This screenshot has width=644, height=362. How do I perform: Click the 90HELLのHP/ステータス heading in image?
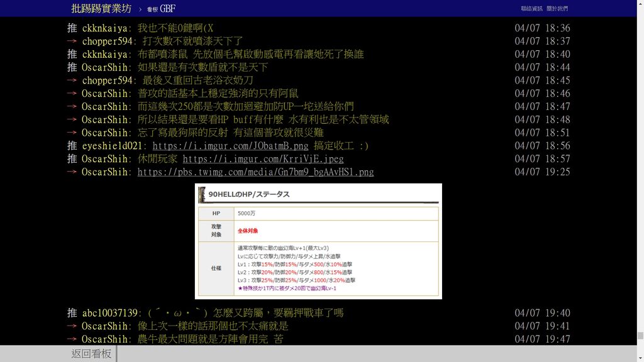coord(248,195)
